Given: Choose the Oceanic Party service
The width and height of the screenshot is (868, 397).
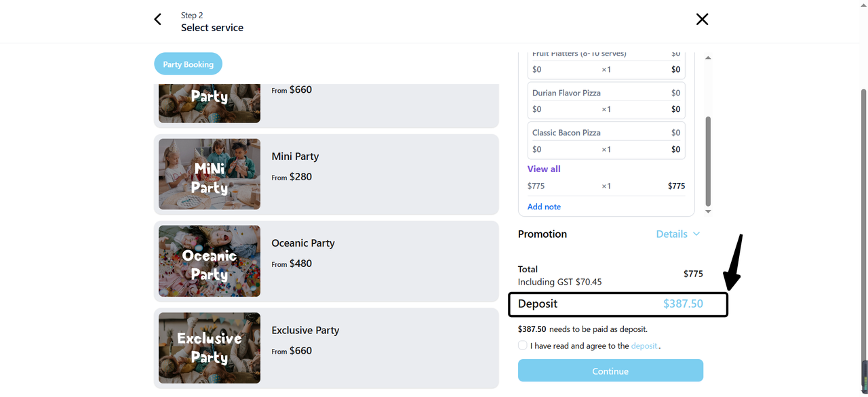Looking at the screenshot, I should point(302,243).
